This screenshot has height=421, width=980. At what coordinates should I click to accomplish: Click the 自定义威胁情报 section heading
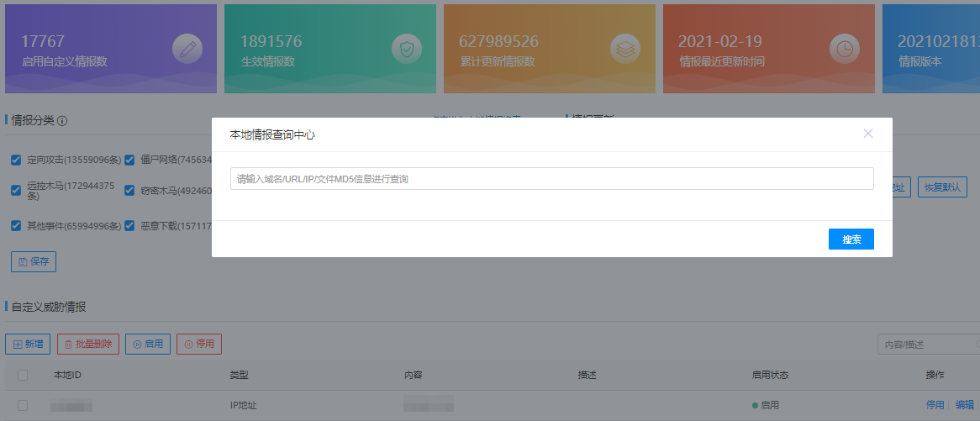pos(49,307)
